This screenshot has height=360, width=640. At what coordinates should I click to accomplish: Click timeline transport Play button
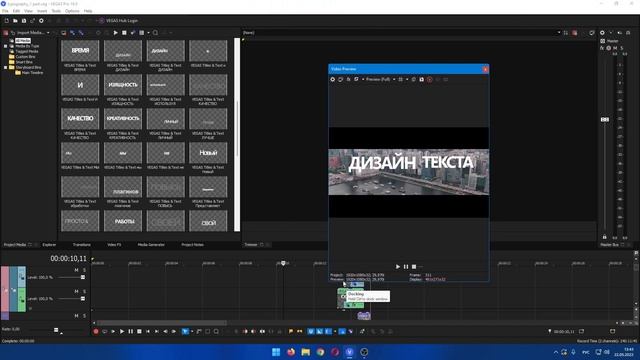coord(122,332)
